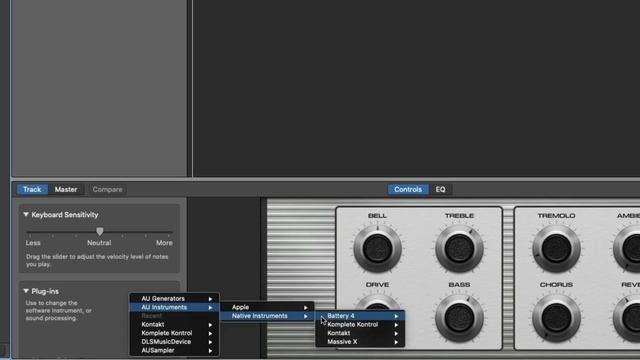Open AU Generators submenu
Screen dimensions: 640x360
[174, 298]
